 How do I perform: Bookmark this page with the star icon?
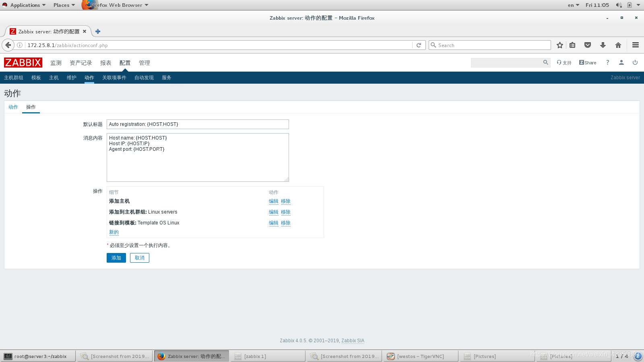pyautogui.click(x=559, y=45)
